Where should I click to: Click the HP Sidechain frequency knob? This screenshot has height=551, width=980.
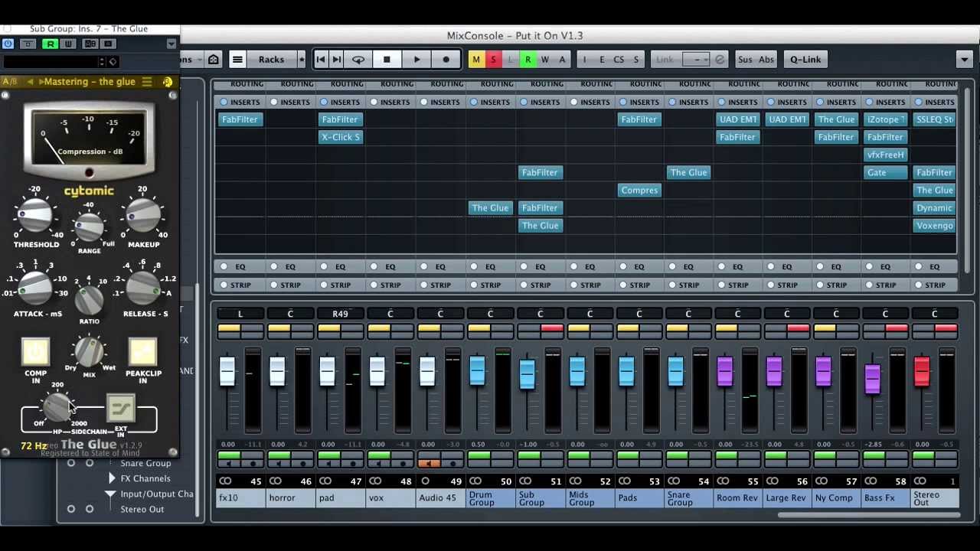57,407
